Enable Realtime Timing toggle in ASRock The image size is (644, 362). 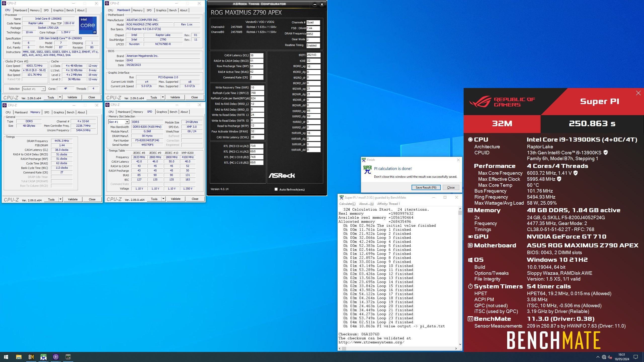pyautogui.click(x=313, y=45)
